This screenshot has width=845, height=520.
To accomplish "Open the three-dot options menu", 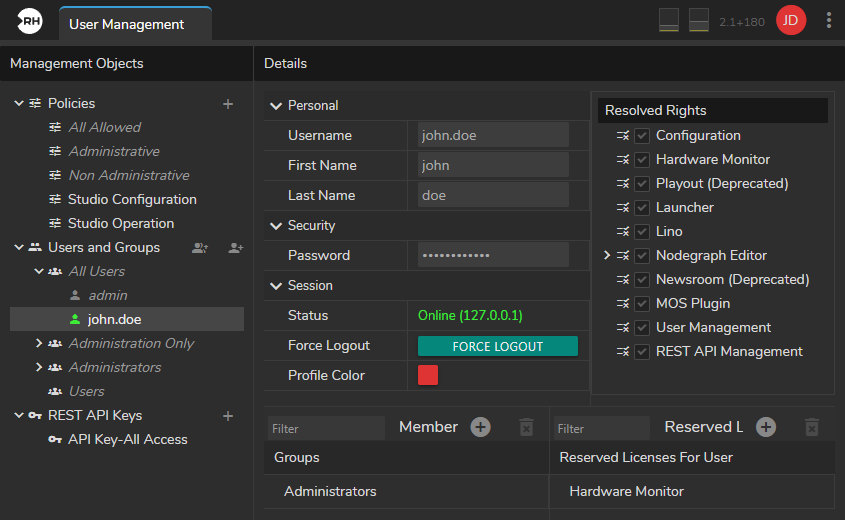I will coord(828,20).
